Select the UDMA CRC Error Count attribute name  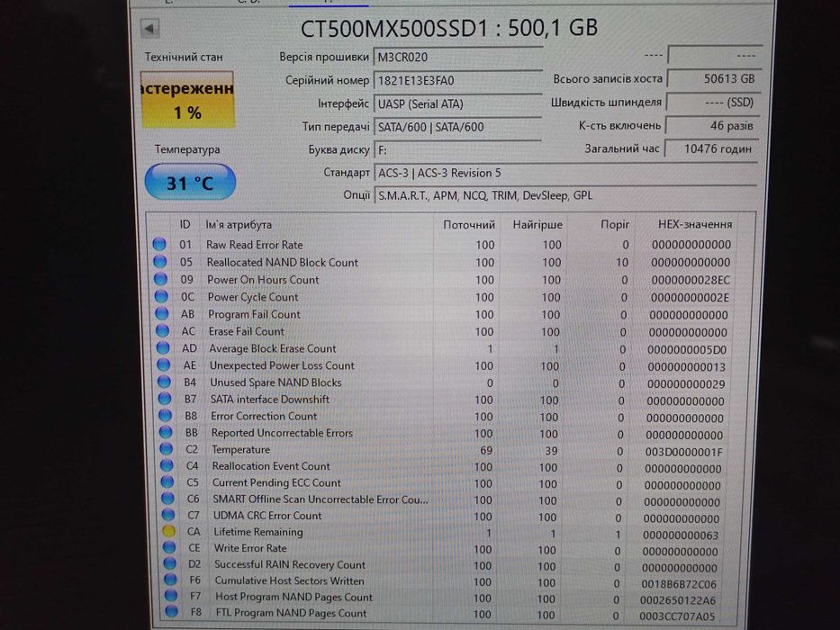point(267,516)
